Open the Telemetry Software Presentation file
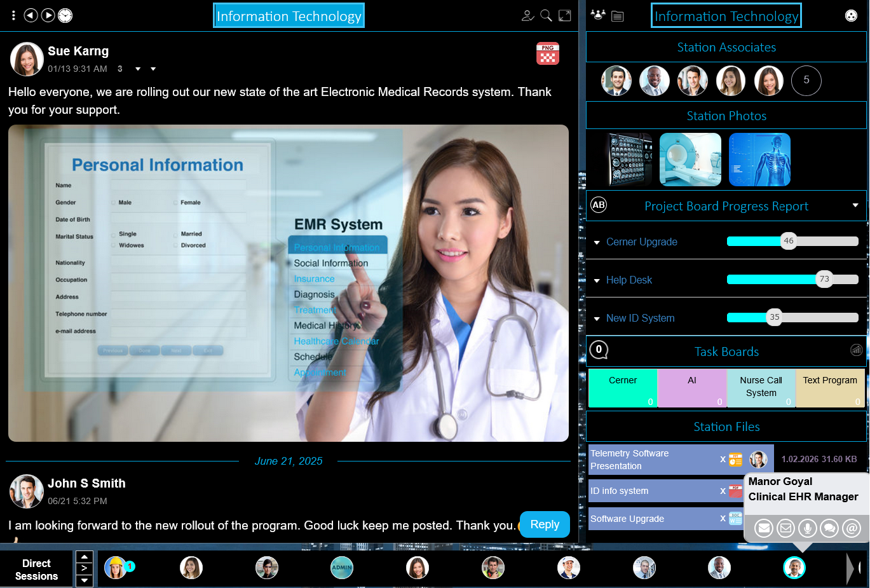The image size is (870, 588). (651, 460)
